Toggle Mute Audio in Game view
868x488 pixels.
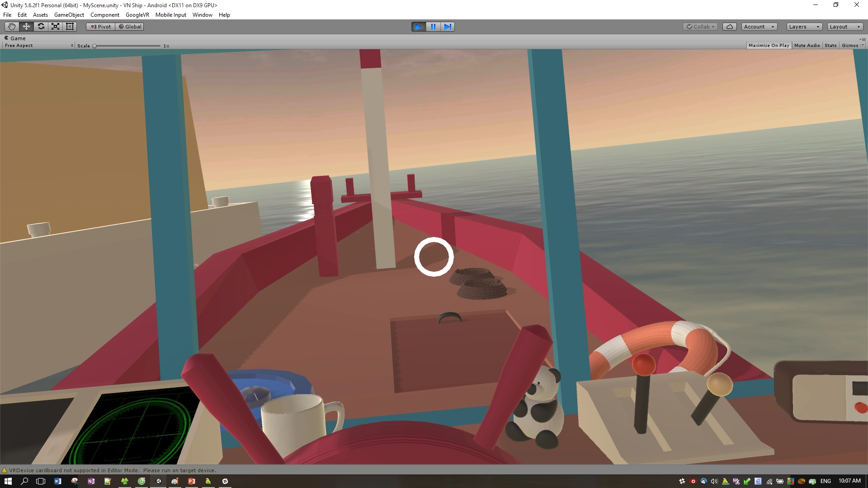tap(807, 46)
